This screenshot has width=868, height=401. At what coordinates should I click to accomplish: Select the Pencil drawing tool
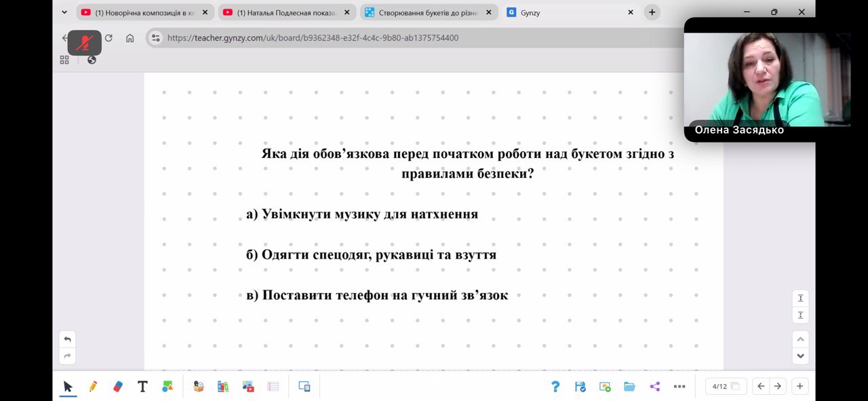coord(93,386)
